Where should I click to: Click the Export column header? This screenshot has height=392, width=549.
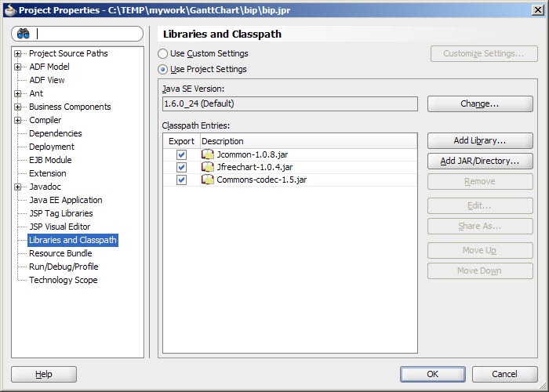[x=181, y=141]
